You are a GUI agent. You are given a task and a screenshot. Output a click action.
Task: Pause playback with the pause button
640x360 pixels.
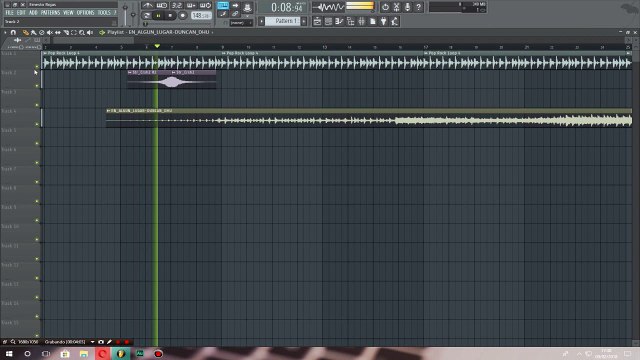click(158, 16)
